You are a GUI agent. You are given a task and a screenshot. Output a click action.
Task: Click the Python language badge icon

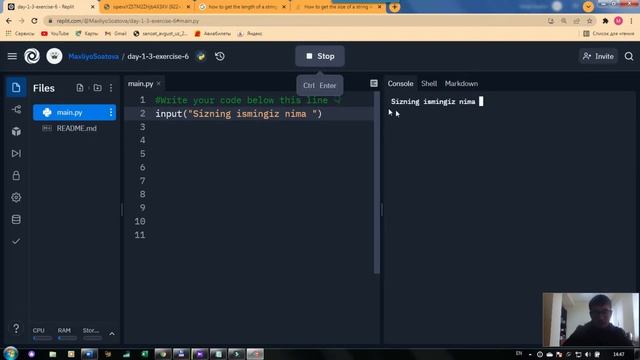tap(201, 56)
